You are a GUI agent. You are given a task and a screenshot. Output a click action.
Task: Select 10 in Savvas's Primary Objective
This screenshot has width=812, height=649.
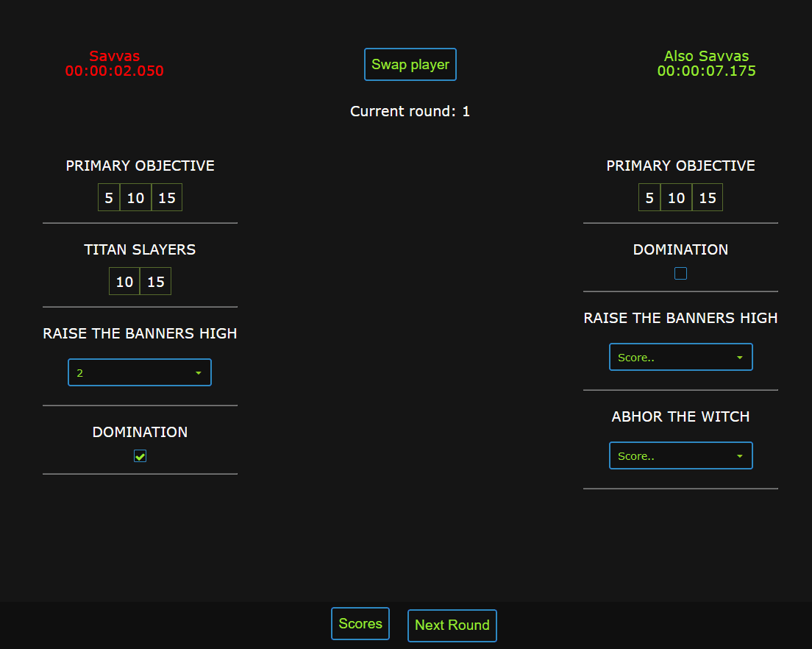135,197
